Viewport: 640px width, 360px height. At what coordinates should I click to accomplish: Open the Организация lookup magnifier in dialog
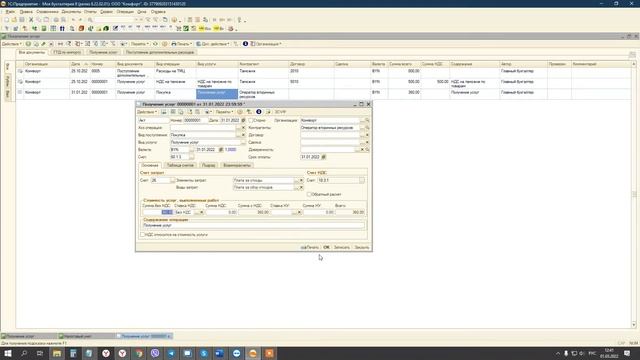point(367,120)
